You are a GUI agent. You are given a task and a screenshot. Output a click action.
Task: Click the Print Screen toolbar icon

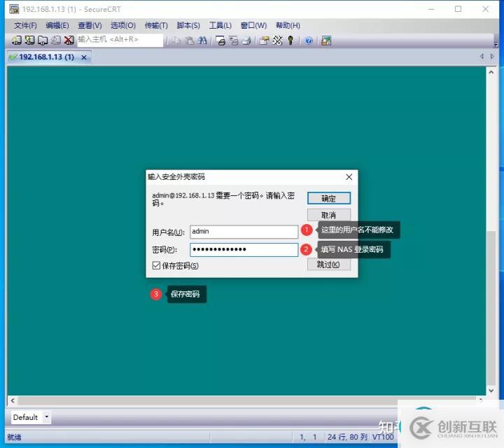pos(220,41)
